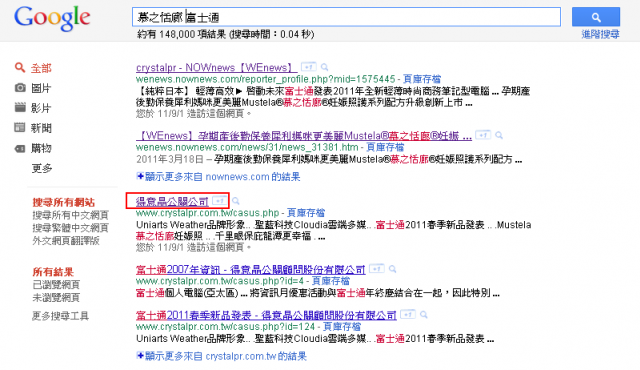
Task: Switch to 影片 results category
Action: [x=41, y=108]
